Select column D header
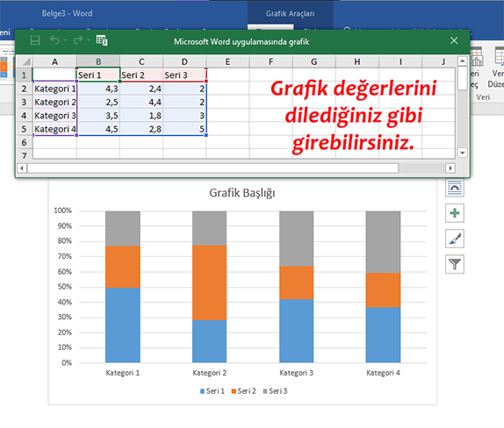504x428 pixels. [x=184, y=61]
